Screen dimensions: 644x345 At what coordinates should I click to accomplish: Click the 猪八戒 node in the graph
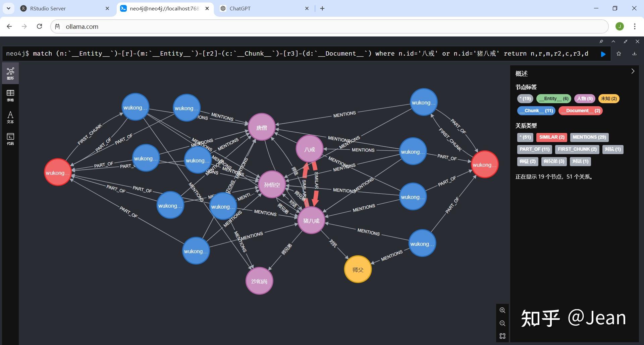pyautogui.click(x=311, y=220)
